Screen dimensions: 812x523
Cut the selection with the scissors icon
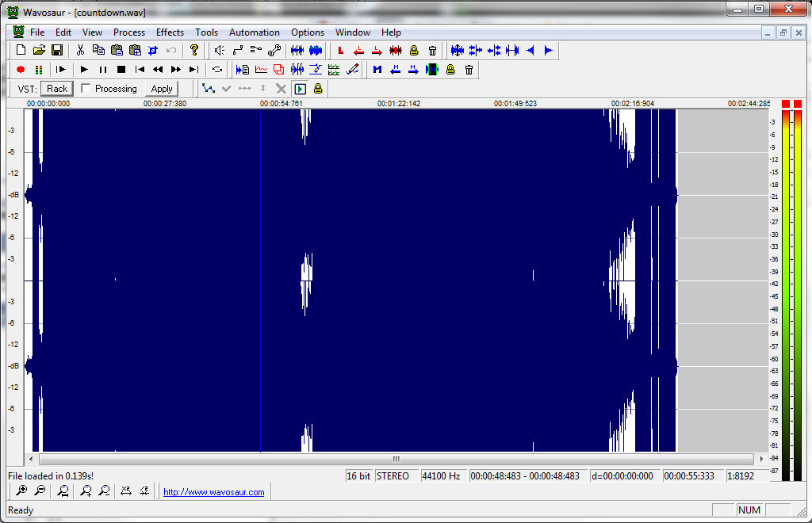[80, 50]
